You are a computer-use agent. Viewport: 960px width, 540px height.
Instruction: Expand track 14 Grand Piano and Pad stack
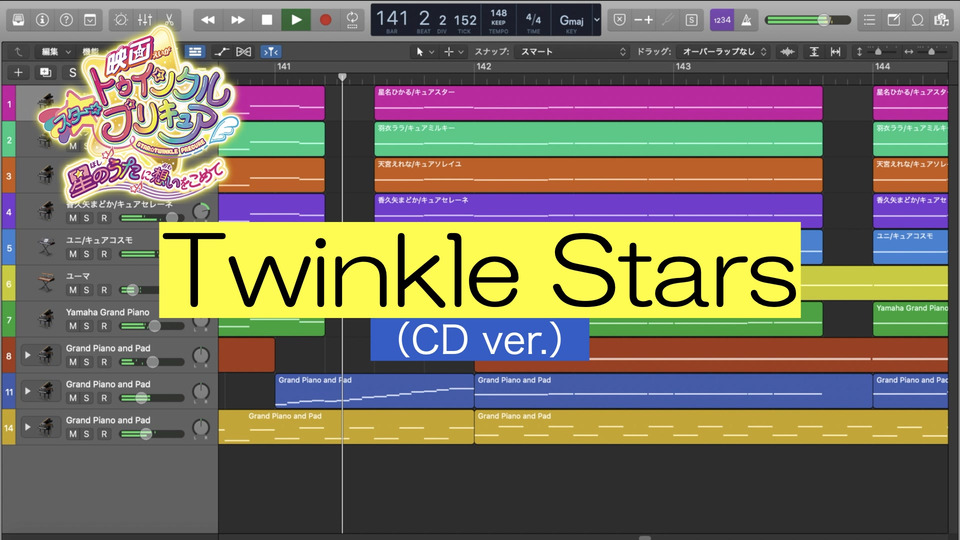pyautogui.click(x=27, y=427)
